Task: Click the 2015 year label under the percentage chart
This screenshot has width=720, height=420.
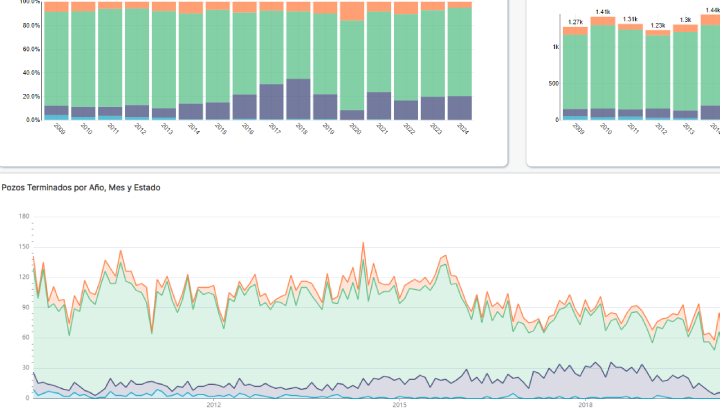Action: [x=220, y=129]
